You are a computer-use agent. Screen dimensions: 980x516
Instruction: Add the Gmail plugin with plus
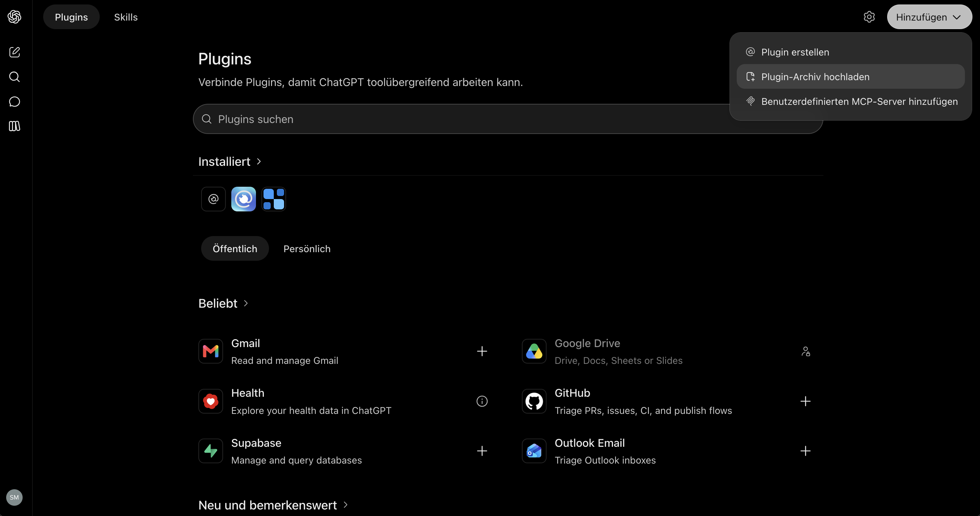coord(482,351)
